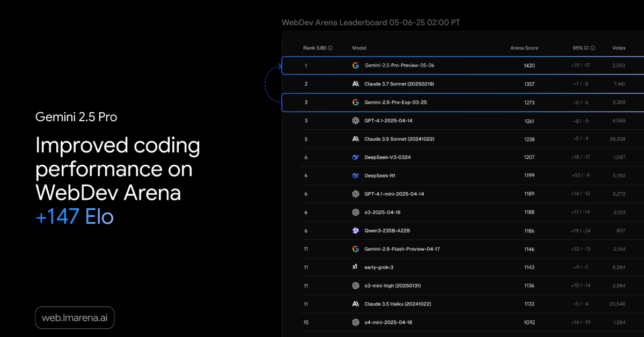Screen dimensions: 644x337
Task: Click the Model column header
Action: [x=359, y=48]
